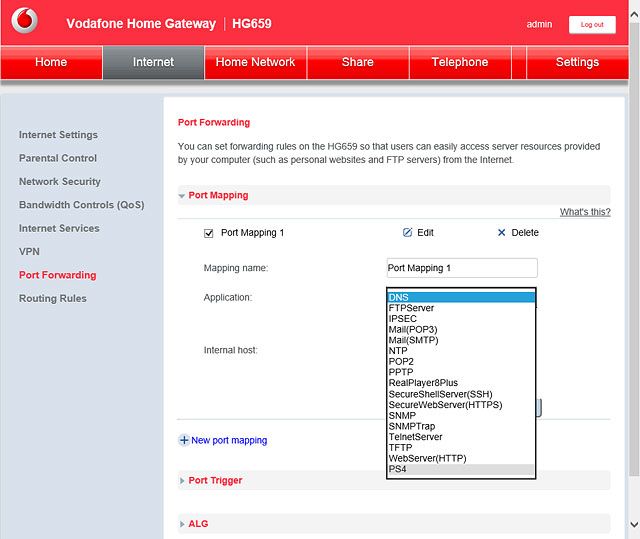Screen dimensions: 640x539
Task: Collapse the Port Mapping section
Action: click(182, 196)
